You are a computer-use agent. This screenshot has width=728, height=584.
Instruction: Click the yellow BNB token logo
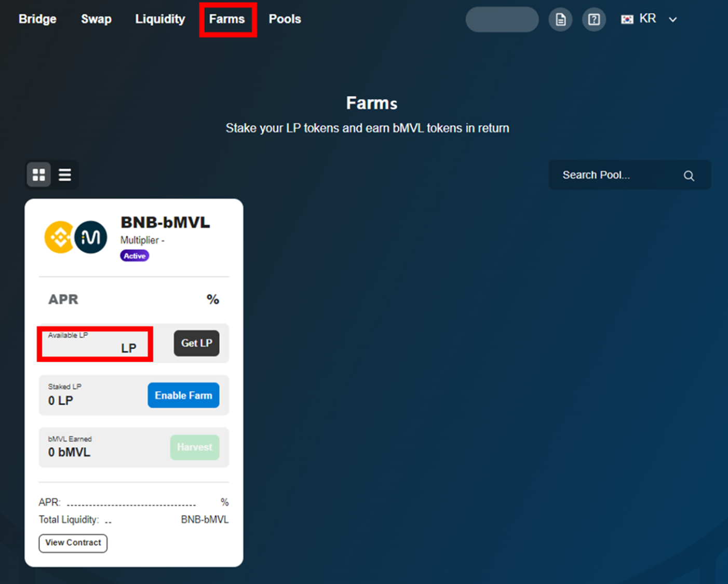point(59,237)
